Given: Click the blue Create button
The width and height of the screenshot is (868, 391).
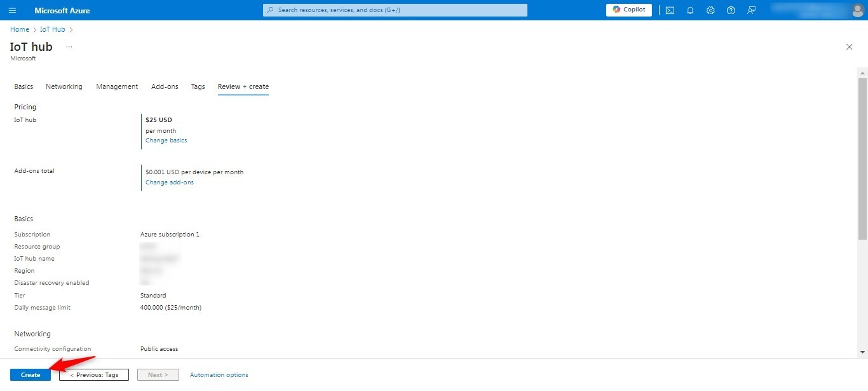Looking at the screenshot, I should (31, 375).
